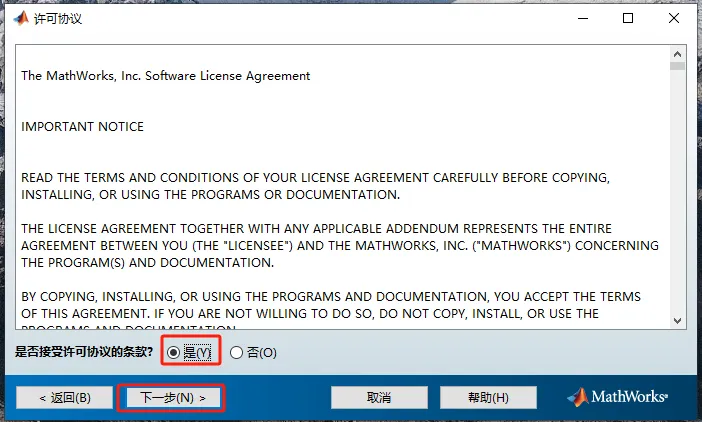Click the MATLAB icon in the title bar

tap(21, 18)
